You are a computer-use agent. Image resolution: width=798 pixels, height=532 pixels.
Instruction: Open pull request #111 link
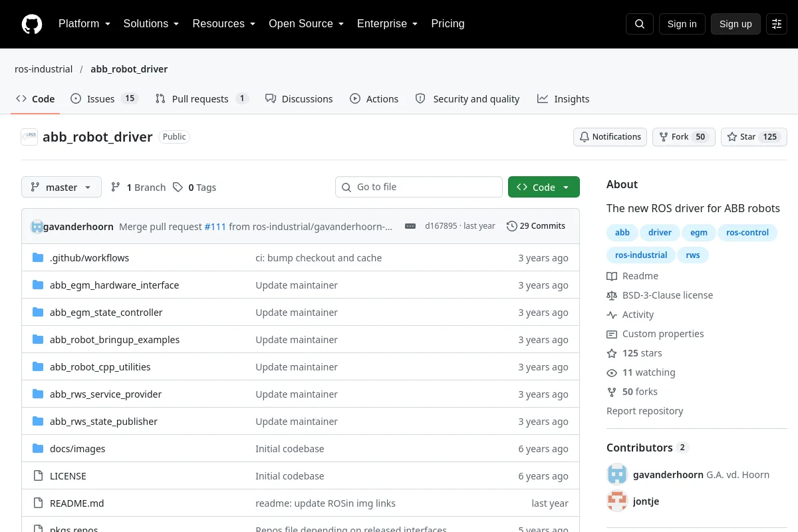215,227
